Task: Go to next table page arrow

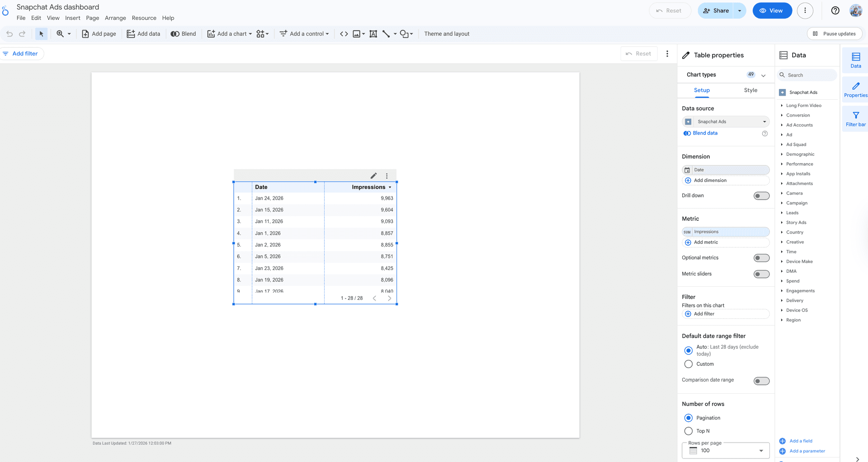Action: [389, 298]
